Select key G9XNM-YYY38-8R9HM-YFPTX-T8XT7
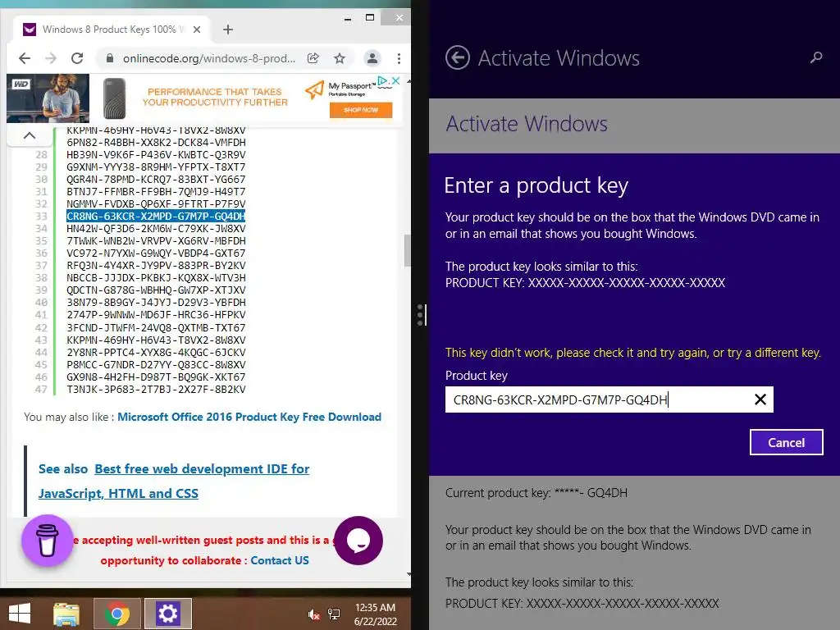This screenshot has height=630, width=840. coord(156,167)
